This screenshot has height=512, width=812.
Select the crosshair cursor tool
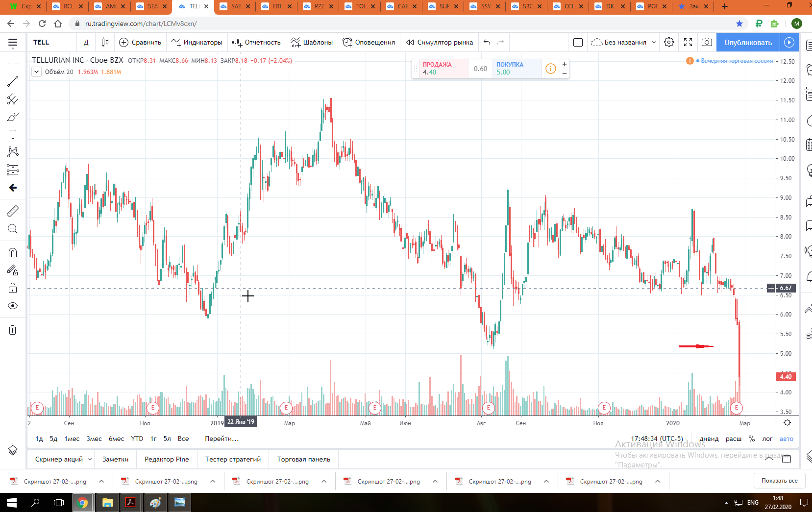[13, 64]
